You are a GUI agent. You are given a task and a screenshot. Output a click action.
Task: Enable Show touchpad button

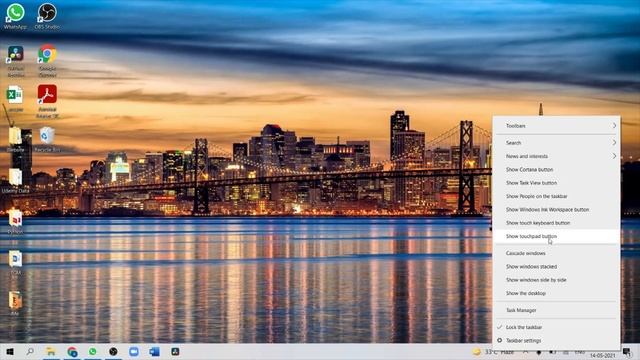[x=556, y=236]
